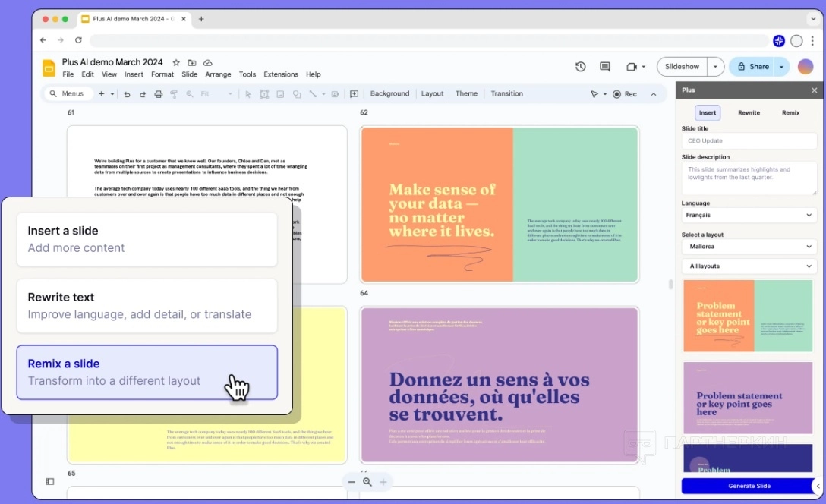Click the undo arrow icon
The image size is (826, 504).
[127, 94]
